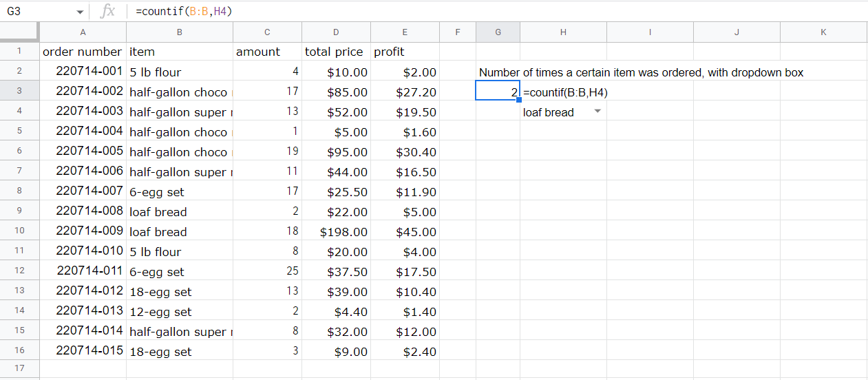Click the formula bar with countif formula
Viewport: 868px width, 380px height.
[x=482, y=11]
